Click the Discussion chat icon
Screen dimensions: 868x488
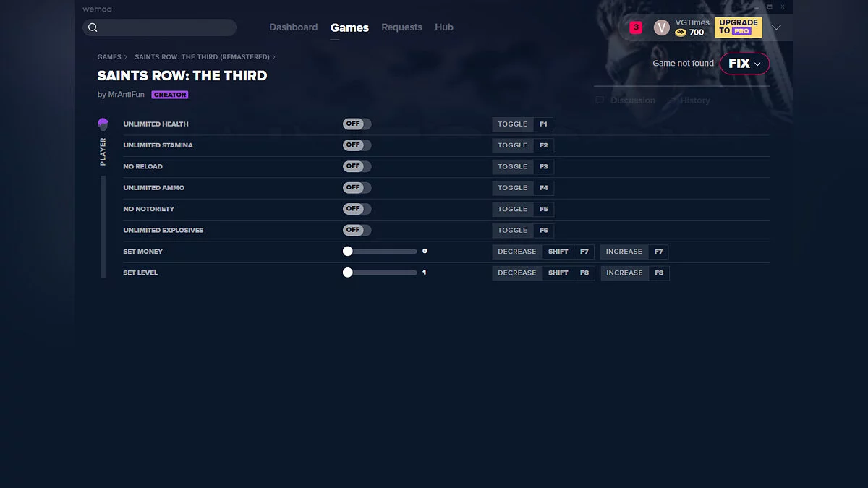tap(600, 100)
